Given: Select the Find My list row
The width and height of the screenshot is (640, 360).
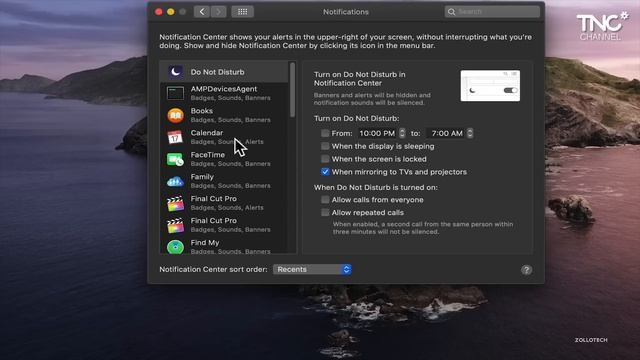Looking at the screenshot, I should 224,246.
